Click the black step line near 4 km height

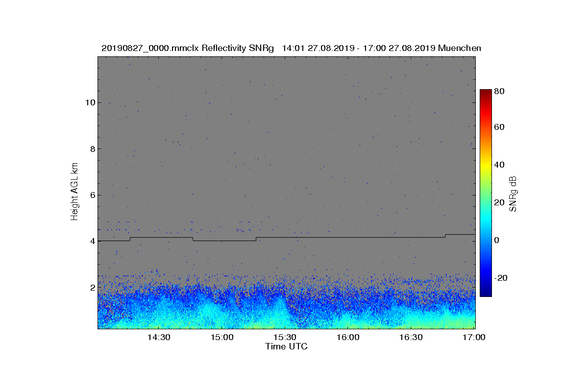[287, 238]
